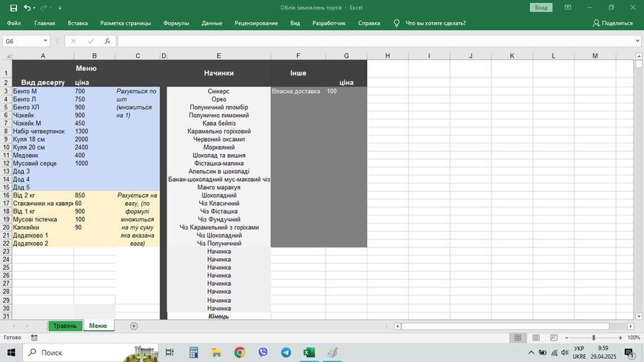The height and width of the screenshot is (362, 644).
Task: Show hidden tray icons chevron
Action: (531, 352)
